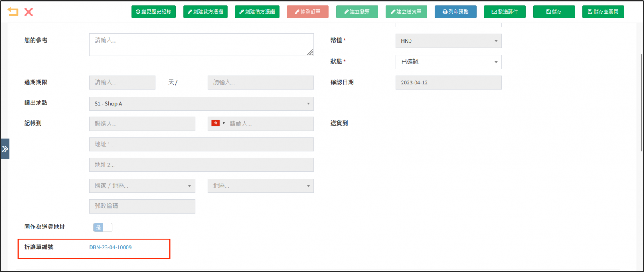This screenshot has height=272, width=644.
Task: Click the expiry date field after 天 /
Action: click(x=260, y=82)
